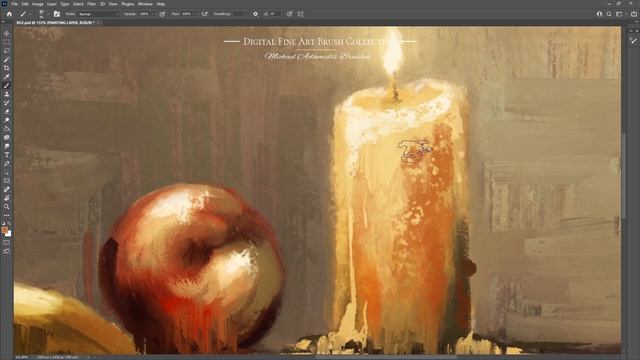Open the Window menu
640x360 pixels.
click(x=145, y=4)
